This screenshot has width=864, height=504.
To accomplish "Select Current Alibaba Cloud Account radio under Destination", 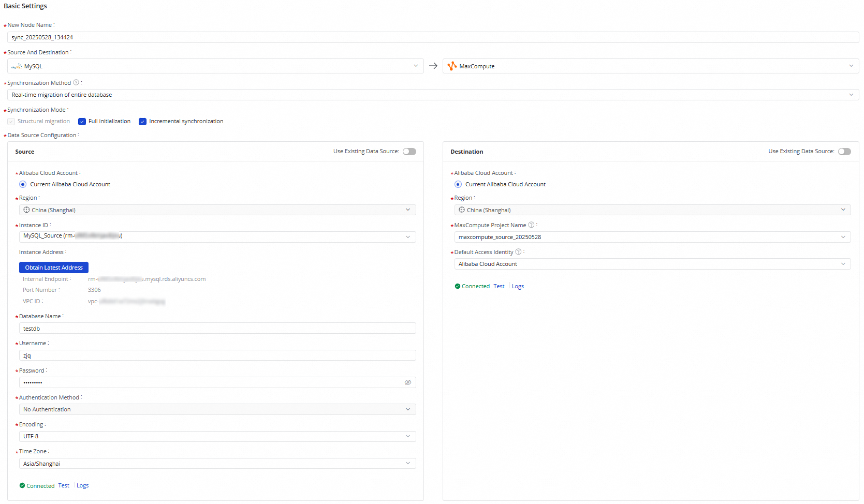I will (458, 184).
